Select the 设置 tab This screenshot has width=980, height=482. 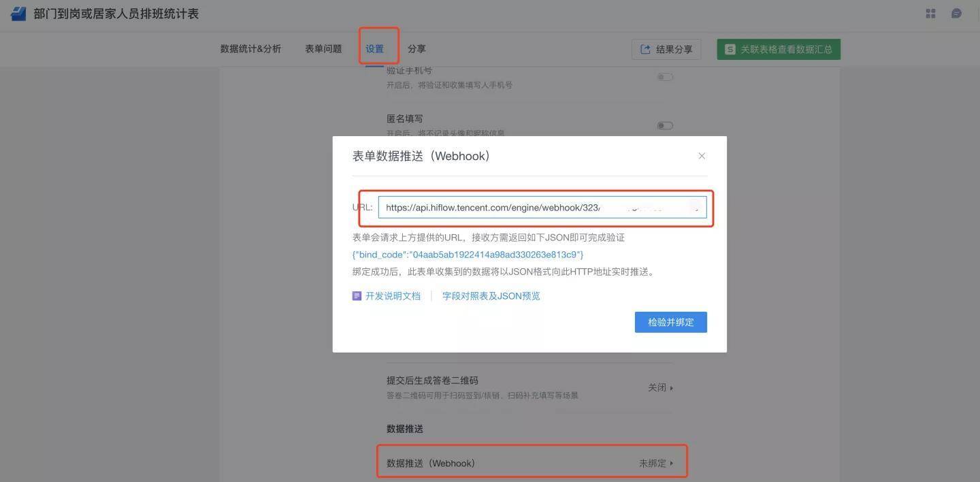pos(374,49)
